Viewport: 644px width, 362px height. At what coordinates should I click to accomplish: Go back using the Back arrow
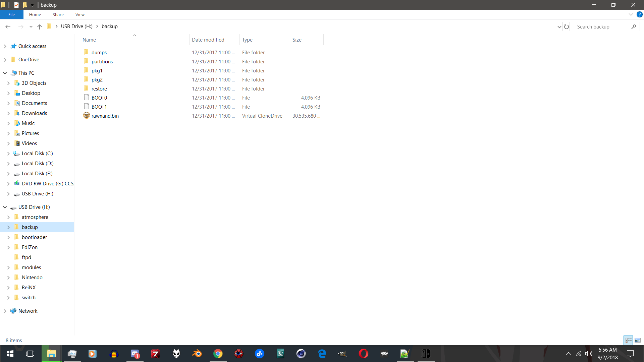click(x=8, y=26)
